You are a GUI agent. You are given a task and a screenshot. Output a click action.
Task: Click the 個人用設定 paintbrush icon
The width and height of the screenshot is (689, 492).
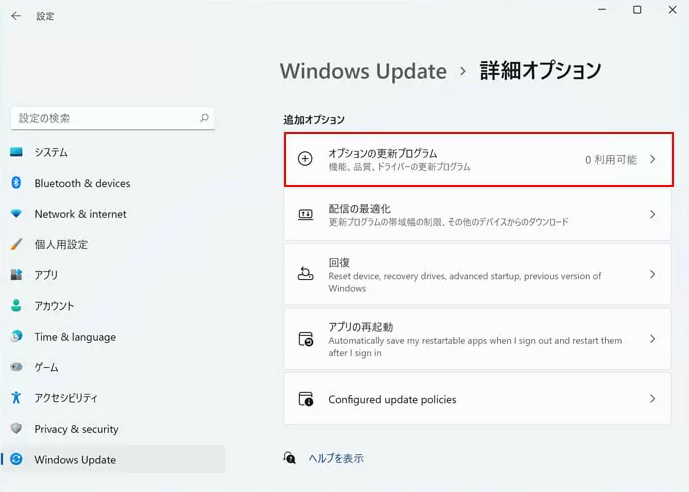pos(16,244)
